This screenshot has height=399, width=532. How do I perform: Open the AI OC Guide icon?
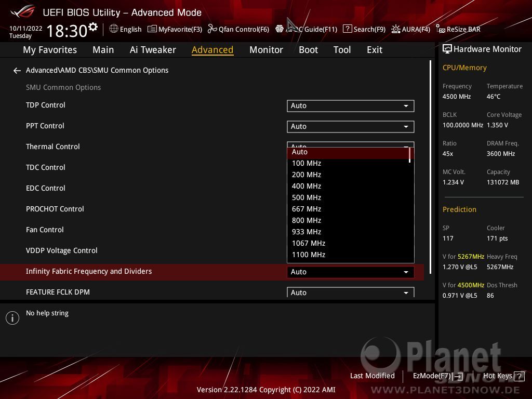click(280, 29)
